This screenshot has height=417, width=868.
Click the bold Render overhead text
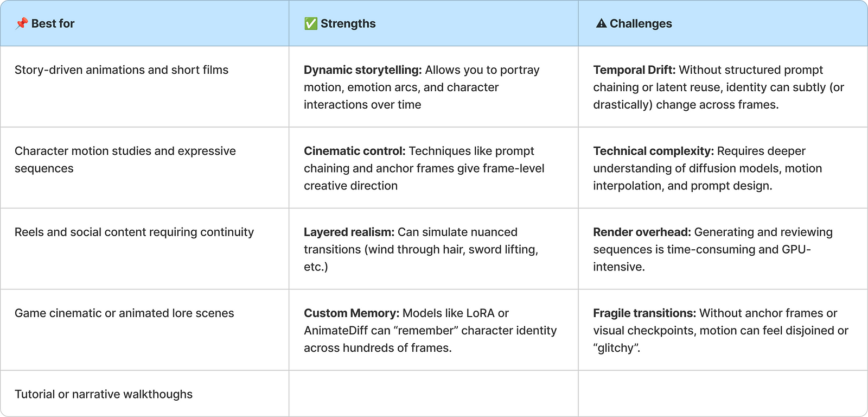point(642,232)
